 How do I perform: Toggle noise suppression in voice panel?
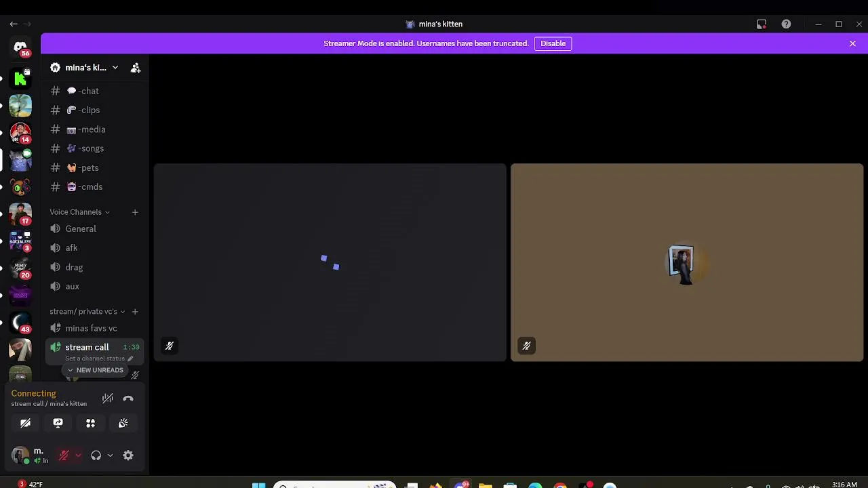[107, 399]
